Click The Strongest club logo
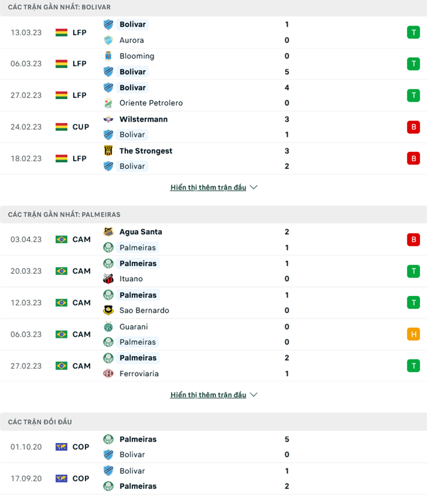427x504 pixels. click(x=107, y=151)
